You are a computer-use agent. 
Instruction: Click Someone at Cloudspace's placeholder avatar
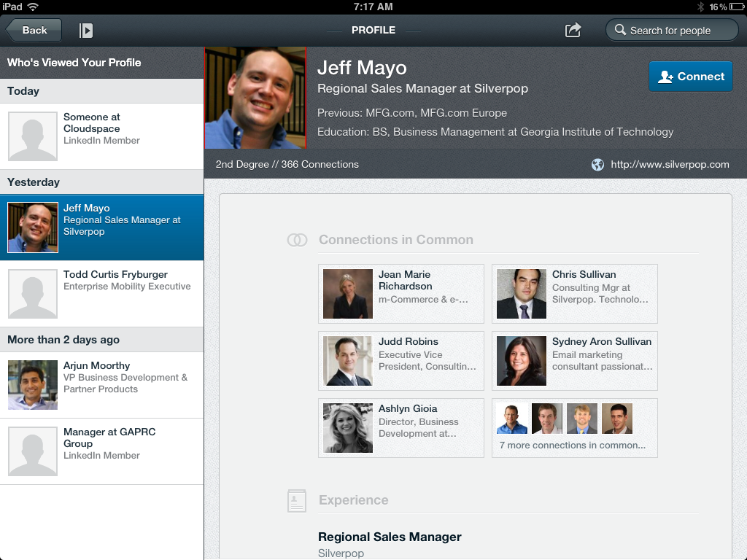[33, 136]
